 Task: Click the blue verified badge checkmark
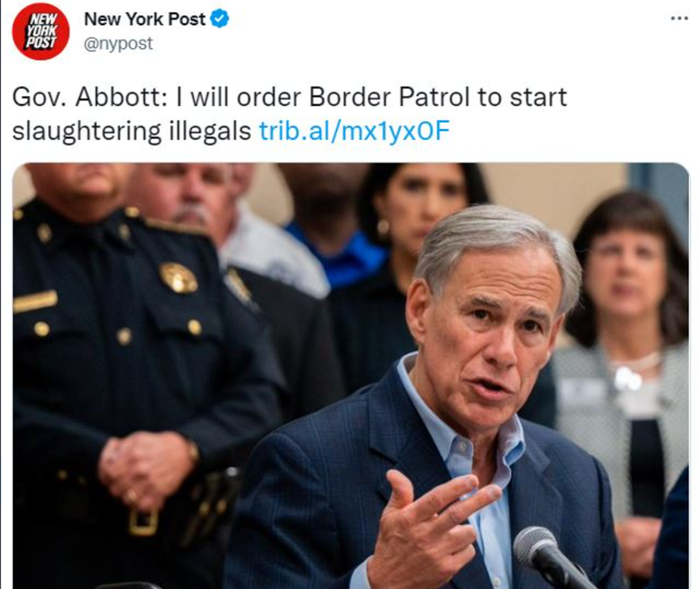(219, 19)
